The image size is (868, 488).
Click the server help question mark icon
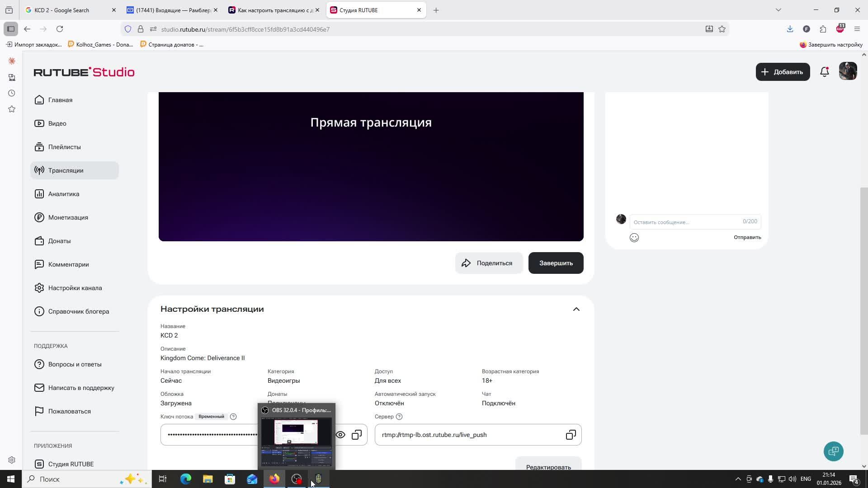pyautogui.click(x=399, y=417)
